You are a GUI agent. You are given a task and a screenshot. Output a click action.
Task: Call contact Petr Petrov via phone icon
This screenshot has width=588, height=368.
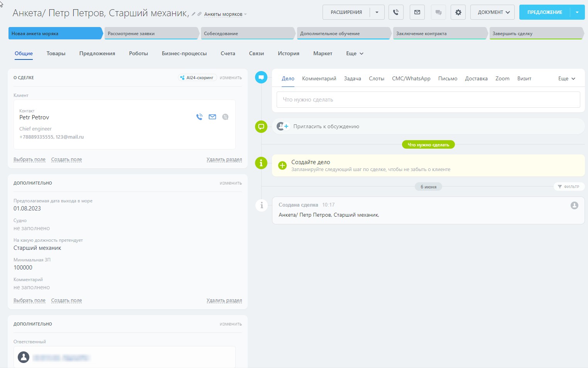199,117
